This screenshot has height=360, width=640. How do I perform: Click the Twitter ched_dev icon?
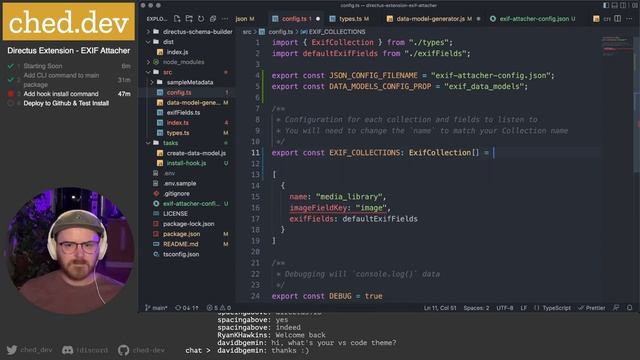[x=12, y=350]
